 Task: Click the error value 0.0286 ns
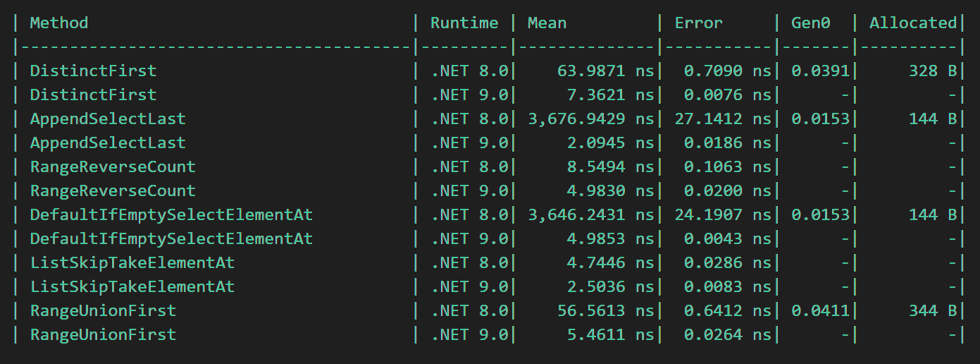(728, 262)
